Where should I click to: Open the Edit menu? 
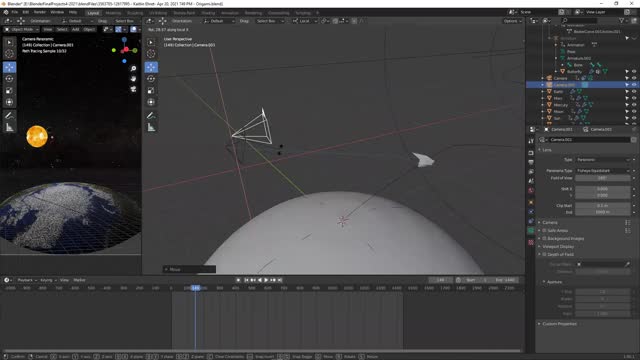tap(26, 12)
